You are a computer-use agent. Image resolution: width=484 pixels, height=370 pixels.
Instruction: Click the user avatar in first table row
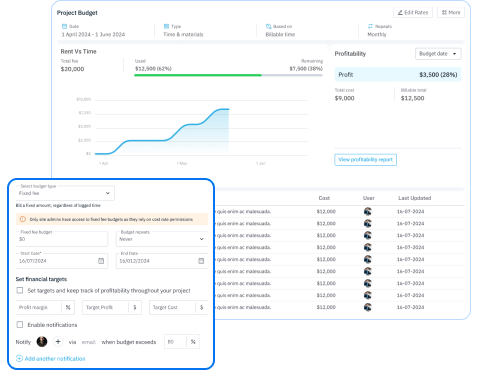tap(368, 211)
